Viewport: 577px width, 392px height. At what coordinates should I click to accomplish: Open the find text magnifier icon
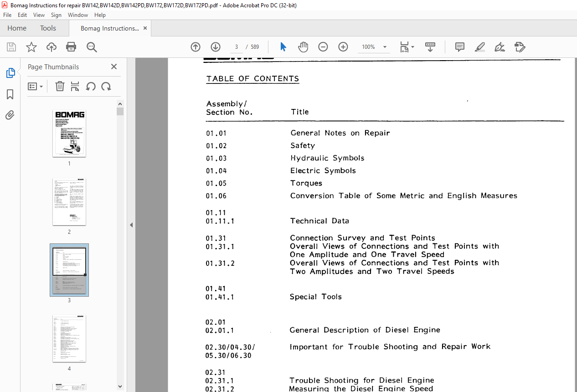click(92, 47)
